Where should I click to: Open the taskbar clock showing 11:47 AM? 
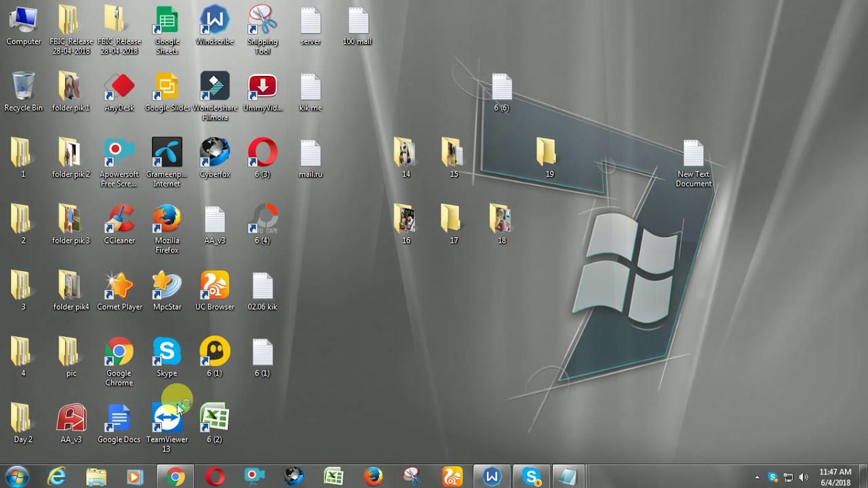point(835,477)
